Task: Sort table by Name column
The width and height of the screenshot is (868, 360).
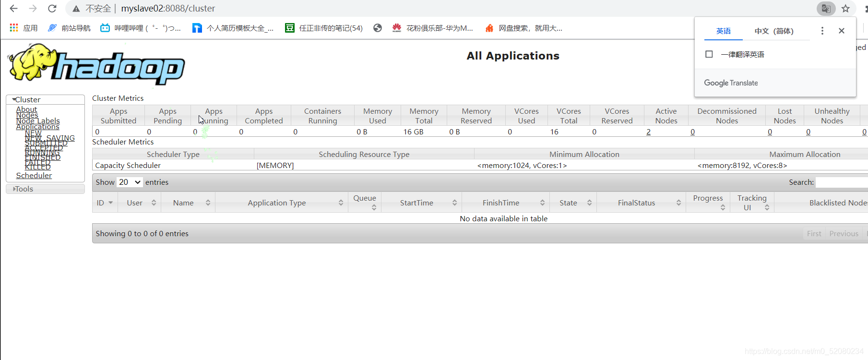Action: pyautogui.click(x=188, y=203)
